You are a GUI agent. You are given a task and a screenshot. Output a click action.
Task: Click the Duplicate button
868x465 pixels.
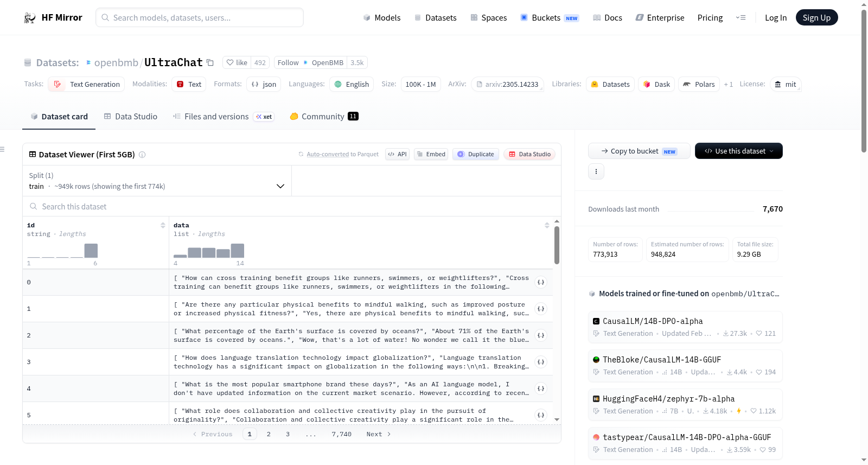[476, 154]
